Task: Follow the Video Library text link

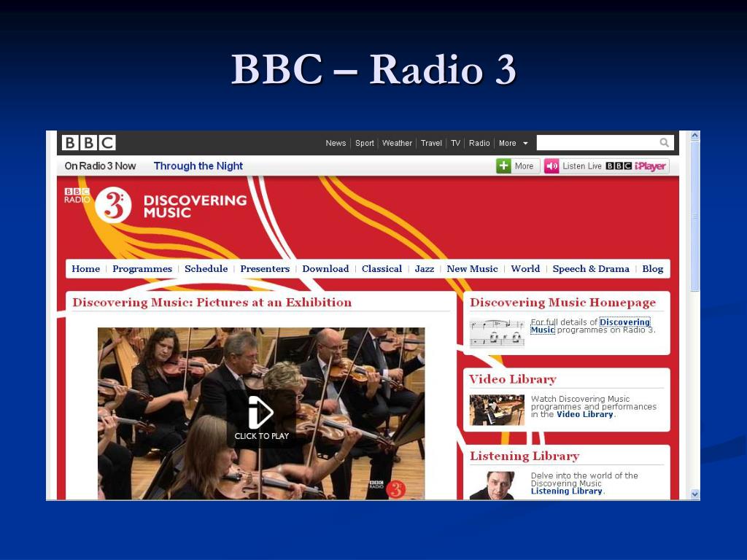Action: [x=584, y=414]
